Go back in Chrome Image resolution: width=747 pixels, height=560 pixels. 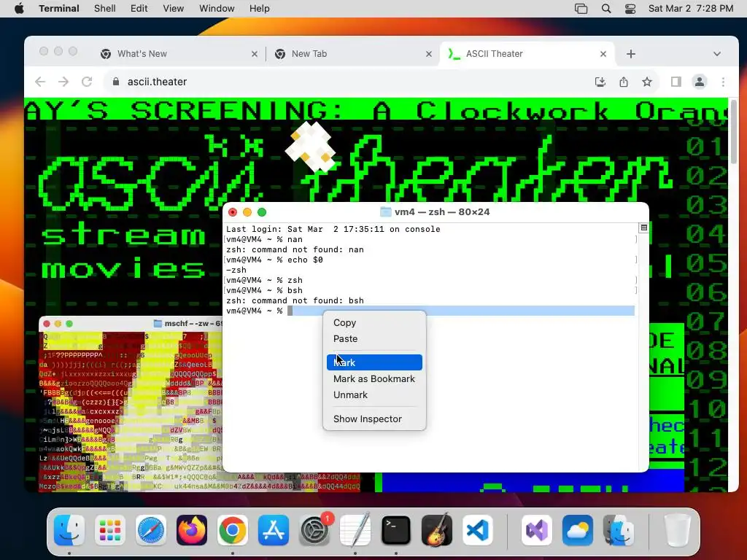41,82
